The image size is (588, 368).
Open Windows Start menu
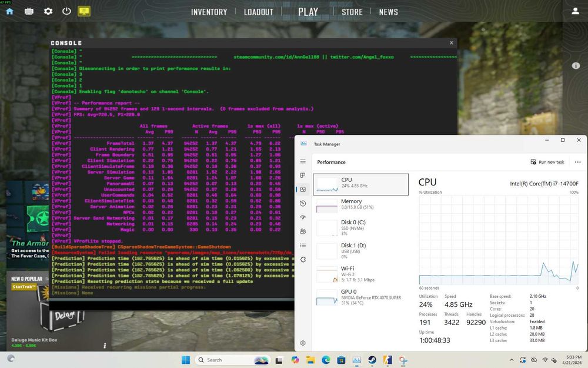point(186,360)
